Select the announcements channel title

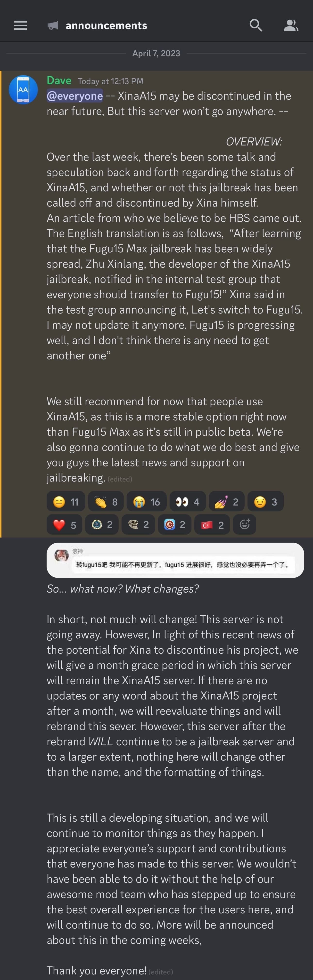[106, 25]
